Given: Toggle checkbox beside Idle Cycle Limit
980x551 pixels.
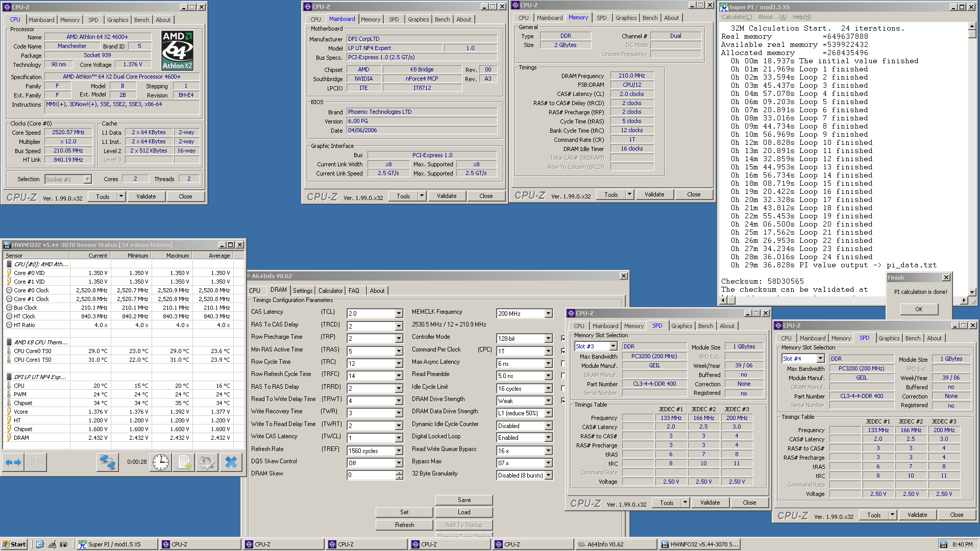Looking at the screenshot, I should coord(563,388).
